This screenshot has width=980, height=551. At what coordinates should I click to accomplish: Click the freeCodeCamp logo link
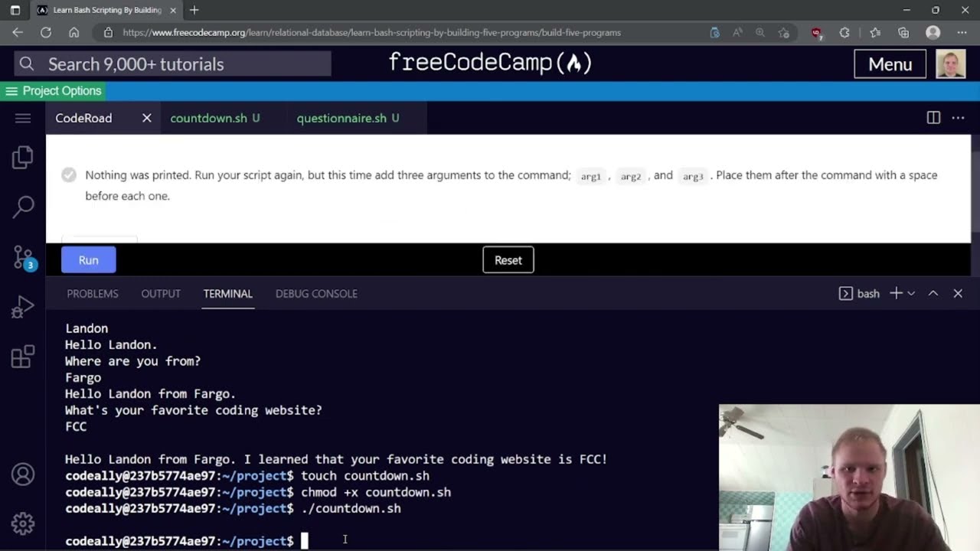[490, 63]
